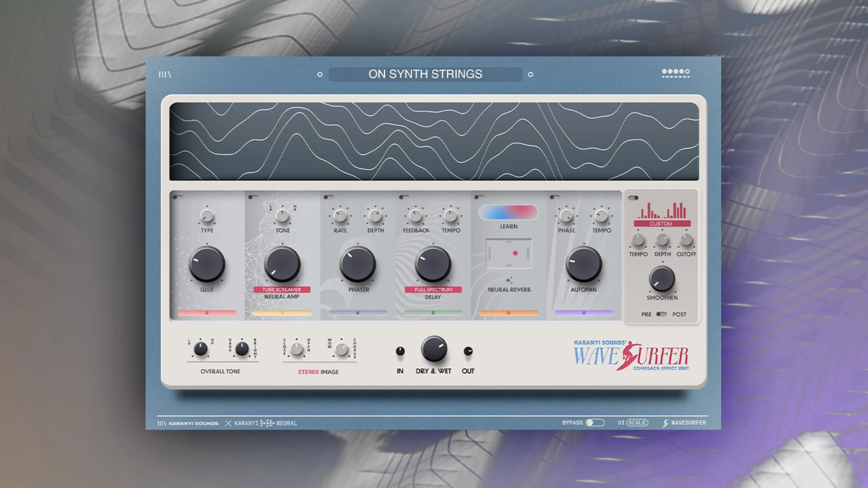Click the red dot in reverb XY pad
Viewport: 868px width, 488px height.
coord(515,253)
